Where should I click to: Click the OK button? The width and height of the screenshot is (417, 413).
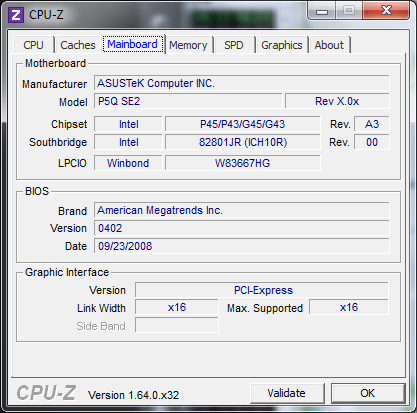[x=368, y=393]
